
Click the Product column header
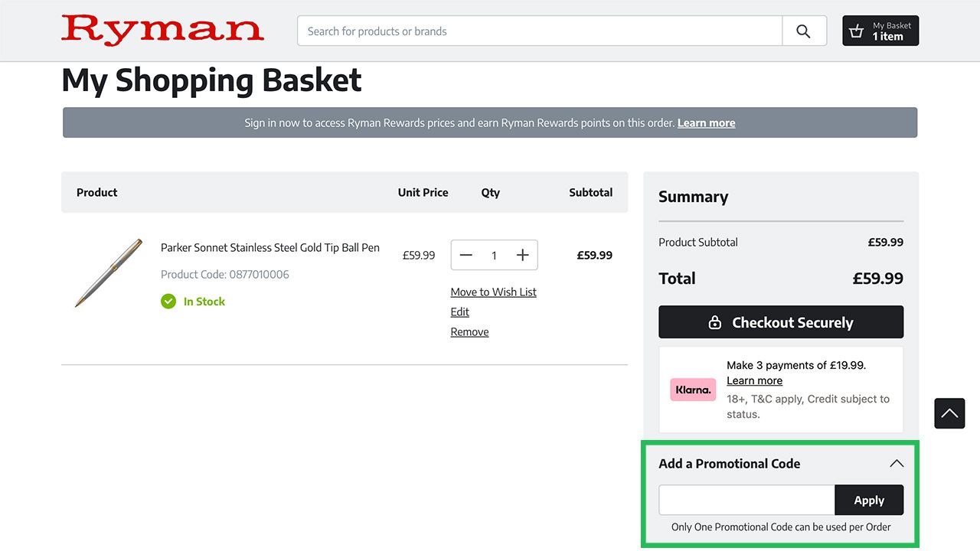[x=96, y=192]
